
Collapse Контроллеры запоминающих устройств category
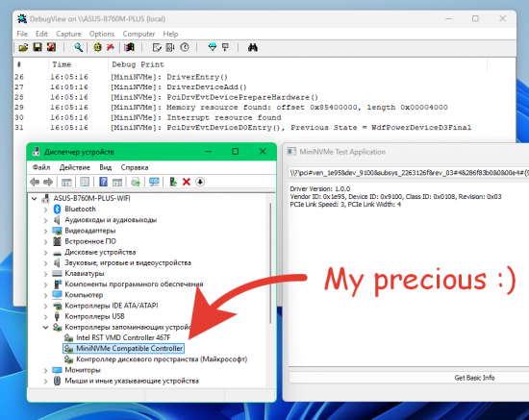pyautogui.click(x=45, y=328)
